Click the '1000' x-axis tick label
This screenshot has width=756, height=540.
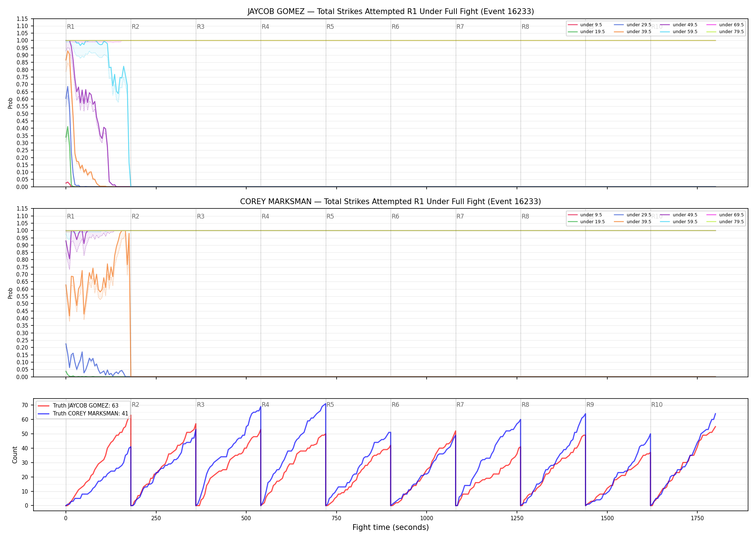click(x=427, y=518)
